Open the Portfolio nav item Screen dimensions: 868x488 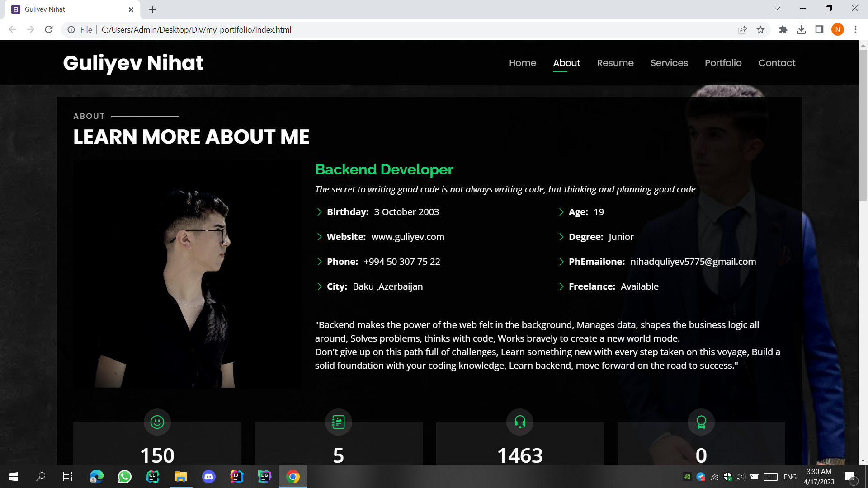[723, 63]
